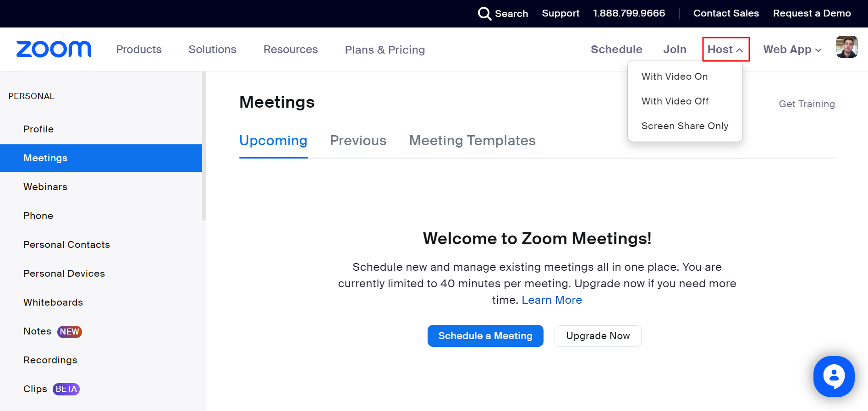868x411 pixels.
Task: Open the support chat bubble
Action: [834, 377]
